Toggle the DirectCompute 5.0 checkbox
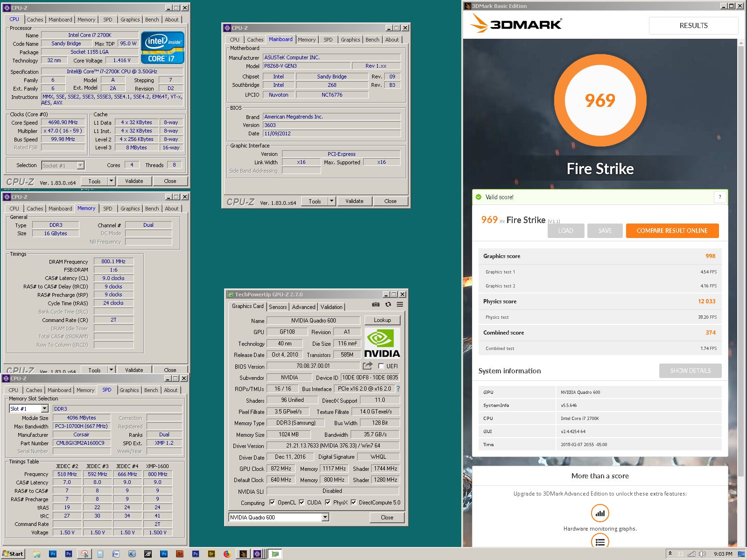The height and width of the screenshot is (560, 747). (x=353, y=503)
